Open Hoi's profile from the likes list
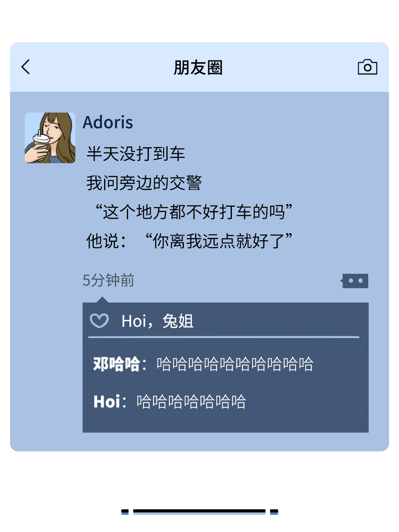The image size is (399, 532). (133, 321)
